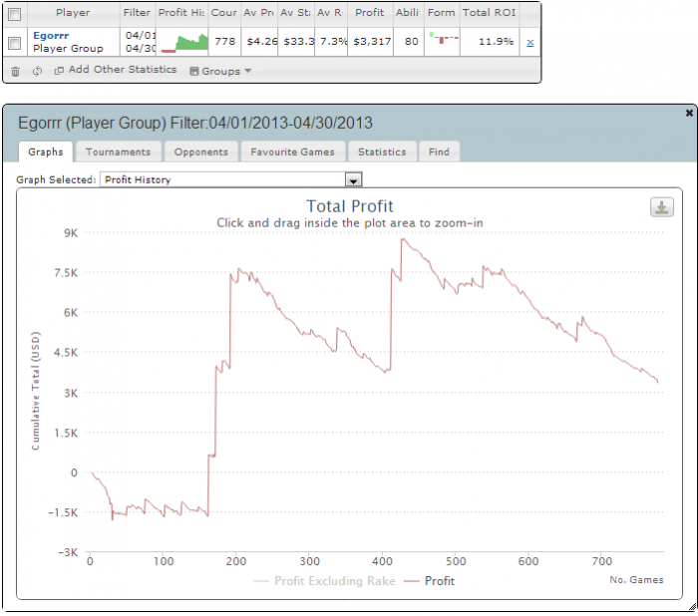Close the Egorrr graph panel

689,113
